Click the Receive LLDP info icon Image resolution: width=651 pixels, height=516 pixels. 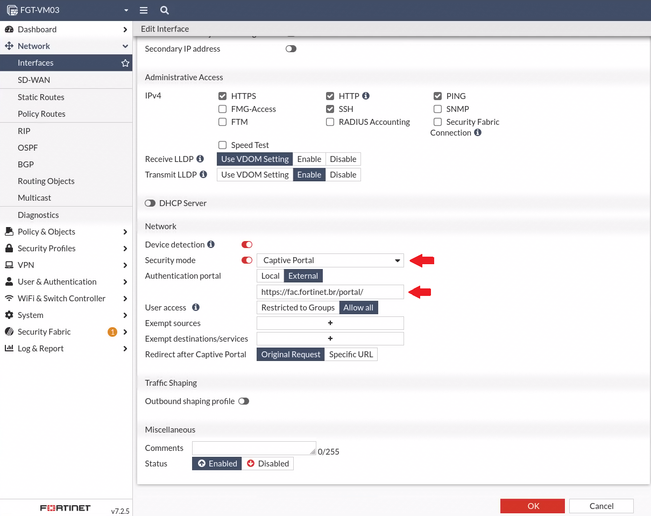200,159
